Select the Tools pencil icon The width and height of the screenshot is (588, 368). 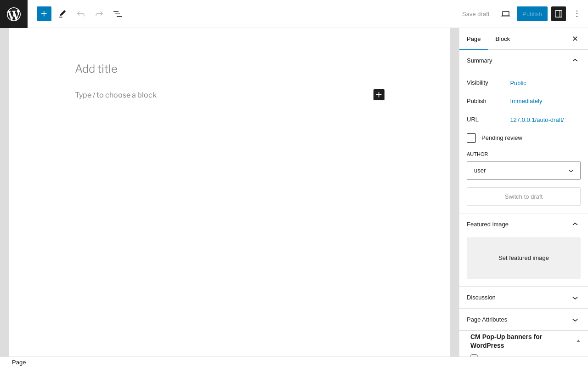(x=62, y=14)
